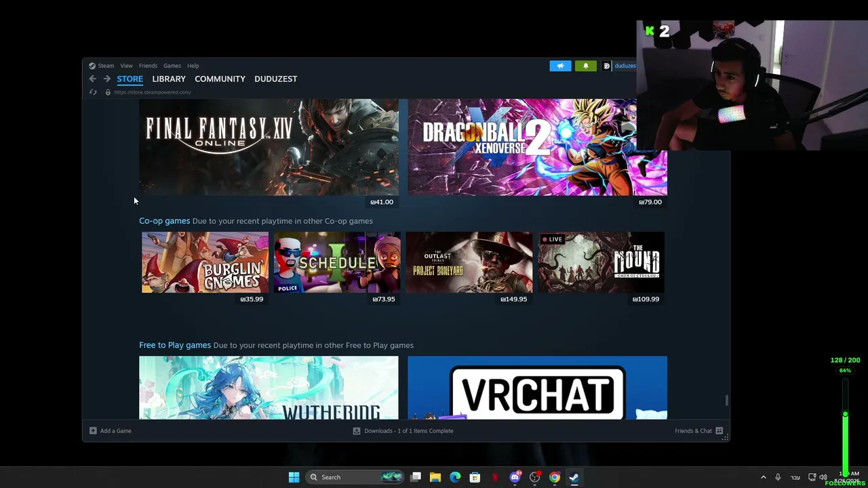Image resolution: width=868 pixels, height=488 pixels.
Task: Go forward using the Steam forward arrow
Action: (x=107, y=79)
